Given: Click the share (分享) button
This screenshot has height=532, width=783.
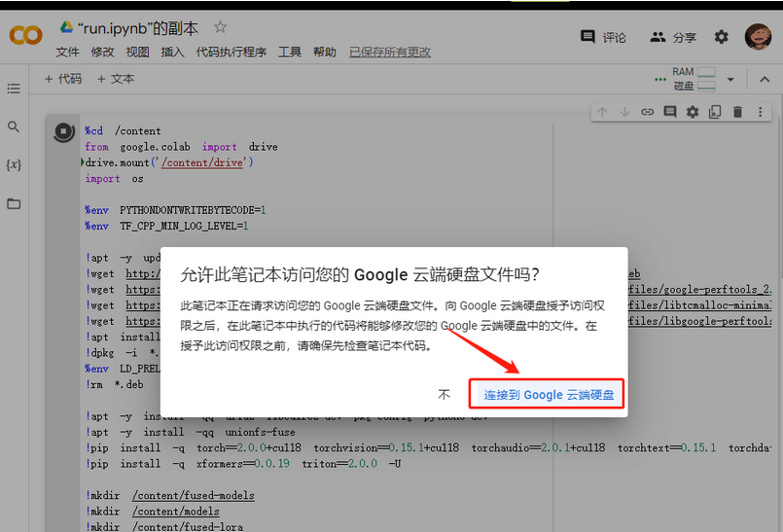Looking at the screenshot, I should 673,37.
